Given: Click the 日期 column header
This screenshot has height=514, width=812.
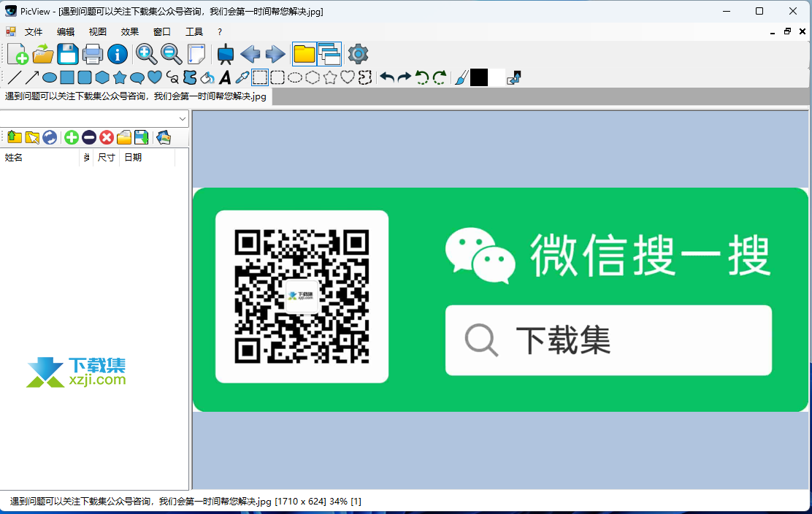Looking at the screenshot, I should [x=147, y=158].
